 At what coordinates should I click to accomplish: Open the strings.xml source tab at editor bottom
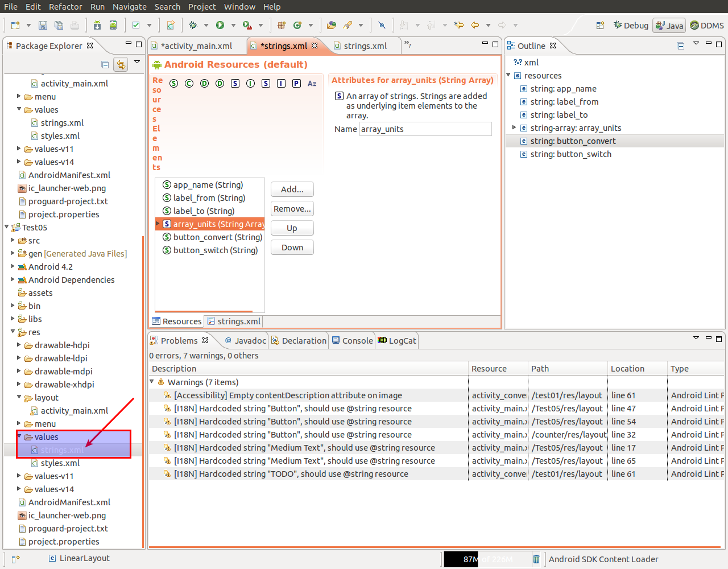234,321
